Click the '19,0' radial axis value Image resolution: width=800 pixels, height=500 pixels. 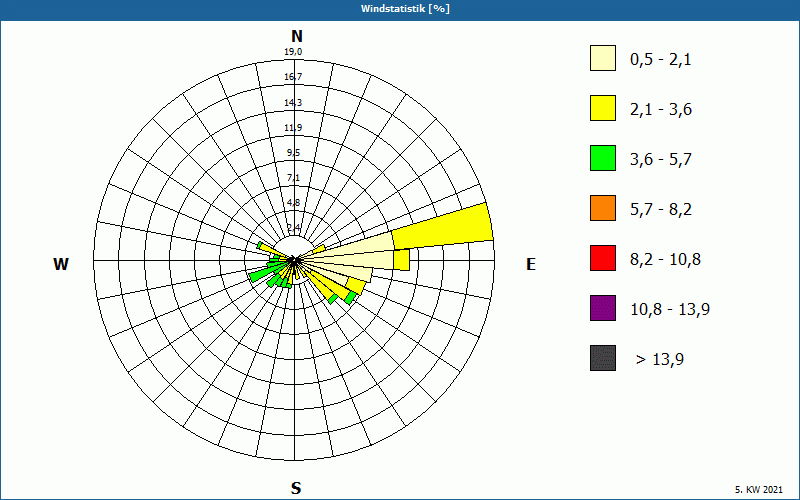coord(293,52)
